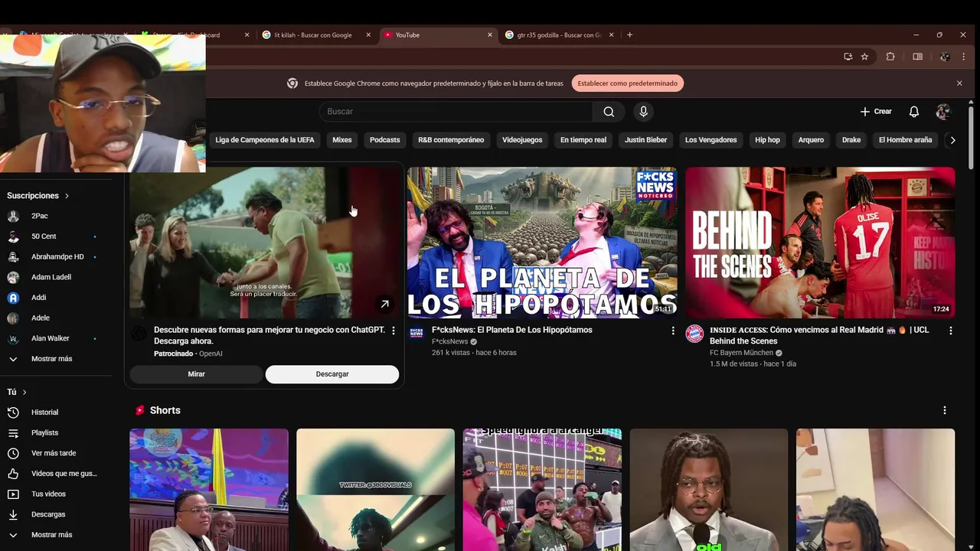Image resolution: width=980 pixels, height=551 pixels.
Task: Open F*cksNews channel avatar
Action: click(416, 332)
